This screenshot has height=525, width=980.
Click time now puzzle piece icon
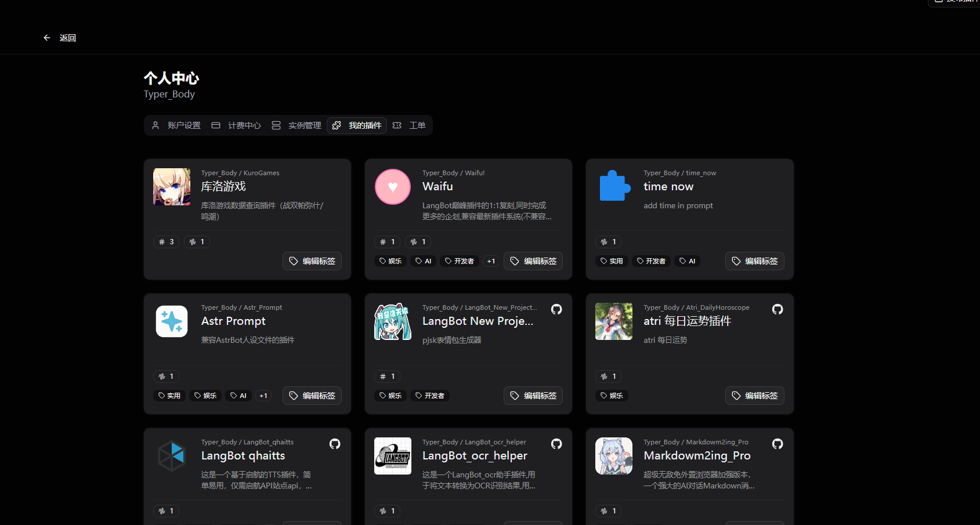coord(614,187)
